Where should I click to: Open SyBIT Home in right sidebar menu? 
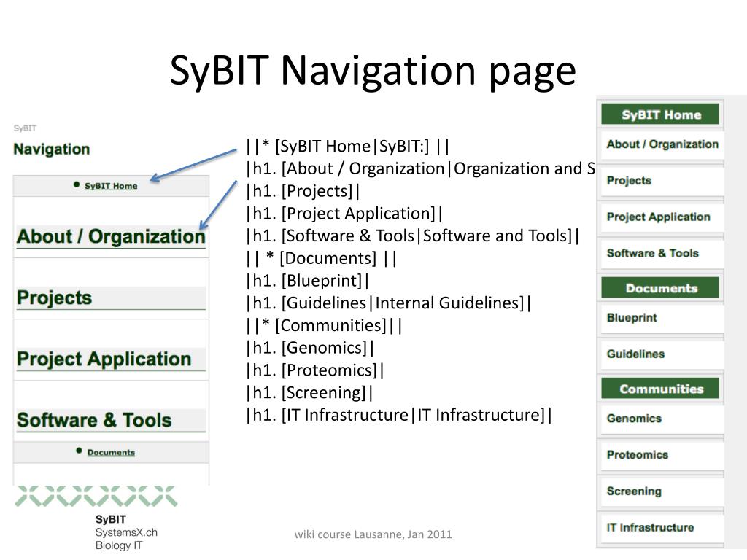(659, 114)
